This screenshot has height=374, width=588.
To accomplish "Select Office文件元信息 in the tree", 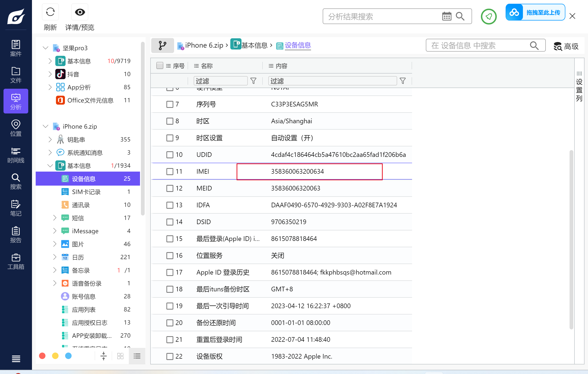I will click(88, 100).
